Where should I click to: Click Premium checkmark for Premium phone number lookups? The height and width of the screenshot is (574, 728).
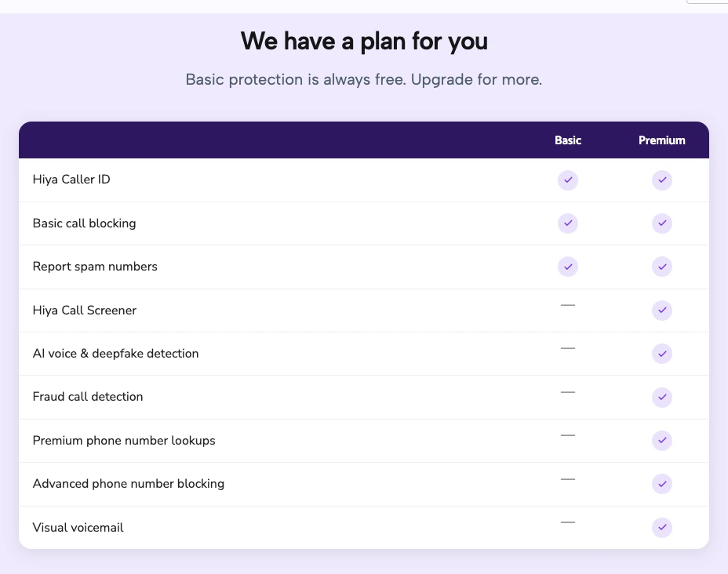pos(662,441)
